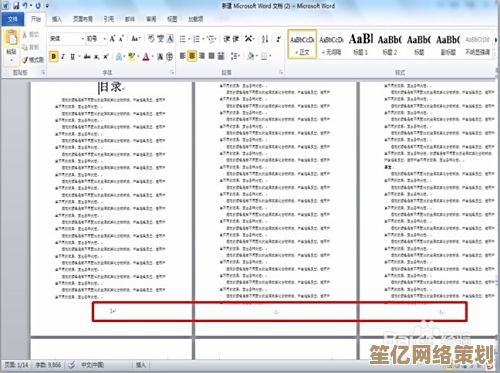The height and width of the screenshot is (373, 500).
Task: Click the Paste clipboard icon
Action: pos(12,38)
